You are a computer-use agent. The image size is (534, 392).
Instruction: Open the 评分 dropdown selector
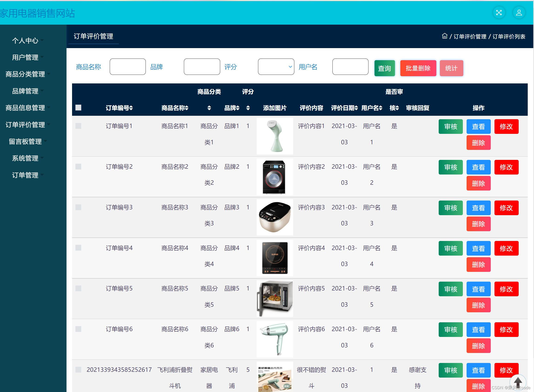[276, 67]
